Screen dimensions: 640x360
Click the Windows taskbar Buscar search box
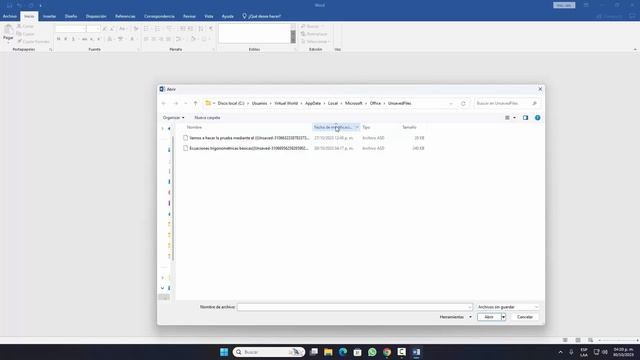point(269,352)
